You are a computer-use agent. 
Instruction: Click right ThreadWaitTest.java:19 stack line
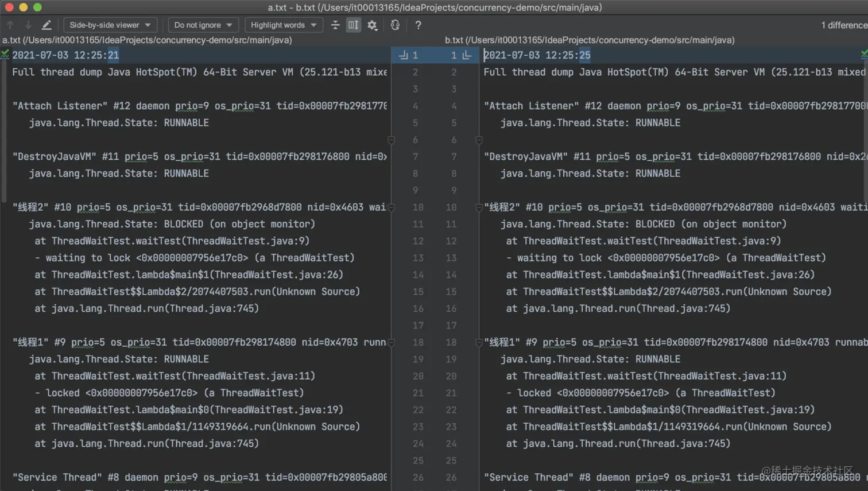click(660, 409)
